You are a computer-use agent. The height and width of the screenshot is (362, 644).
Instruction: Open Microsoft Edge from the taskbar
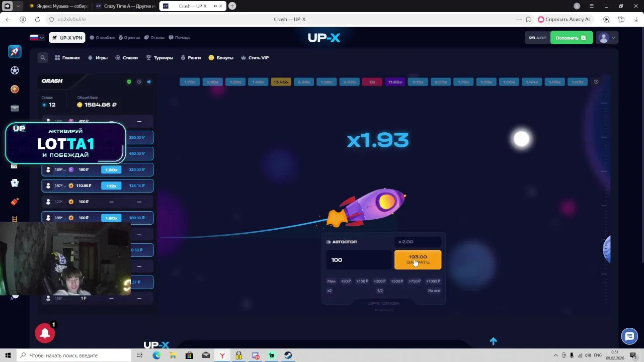tap(156, 355)
